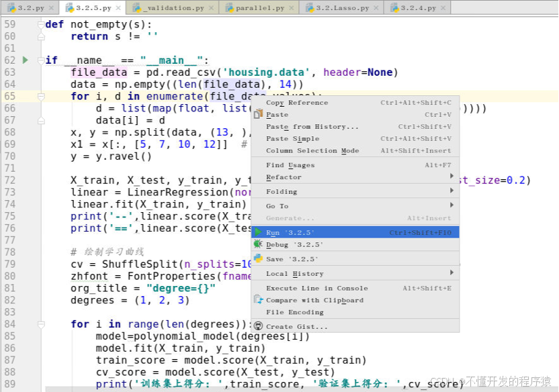
Task: Click the Python file icon on _validation.py tab
Action: tap(136, 7)
